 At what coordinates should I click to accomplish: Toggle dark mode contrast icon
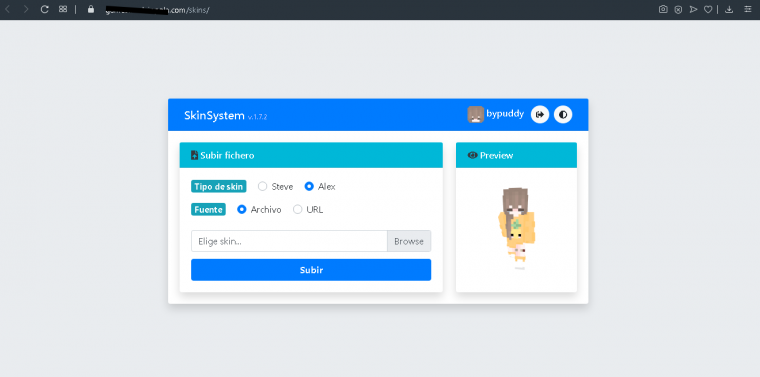(563, 115)
